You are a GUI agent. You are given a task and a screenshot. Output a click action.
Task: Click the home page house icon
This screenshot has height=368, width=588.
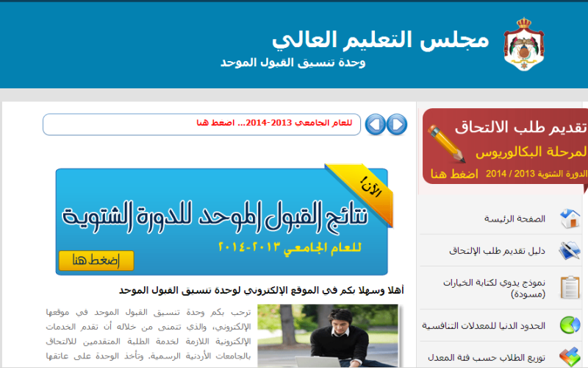(570, 219)
